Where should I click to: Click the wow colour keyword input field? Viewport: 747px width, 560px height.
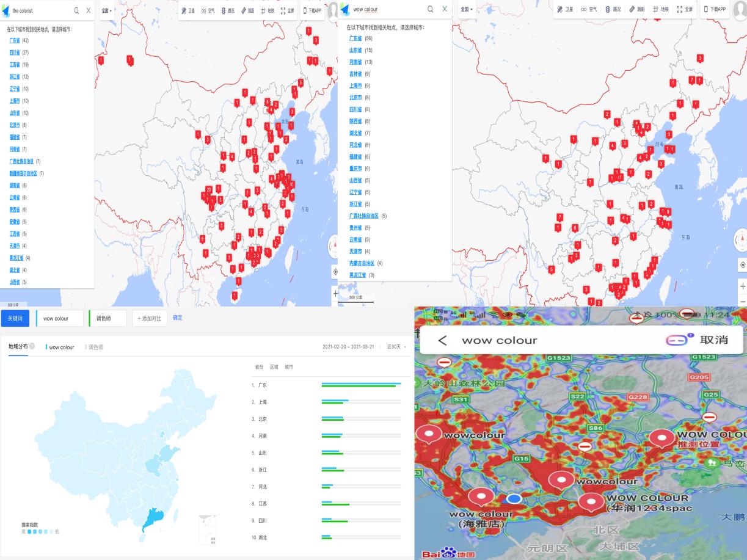[60, 319]
